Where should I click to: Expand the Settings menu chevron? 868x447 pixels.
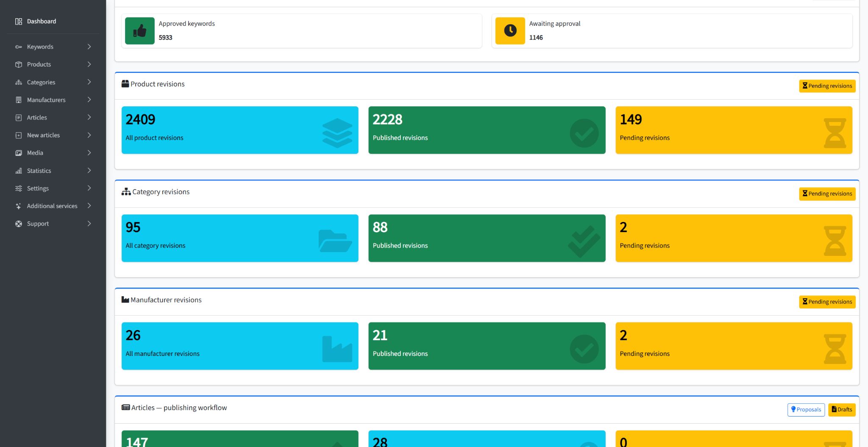coord(89,188)
